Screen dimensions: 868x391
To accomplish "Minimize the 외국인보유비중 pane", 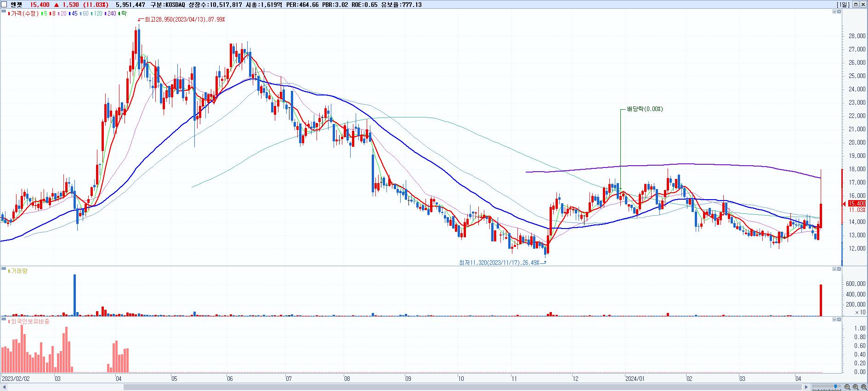I will click(x=834, y=319).
